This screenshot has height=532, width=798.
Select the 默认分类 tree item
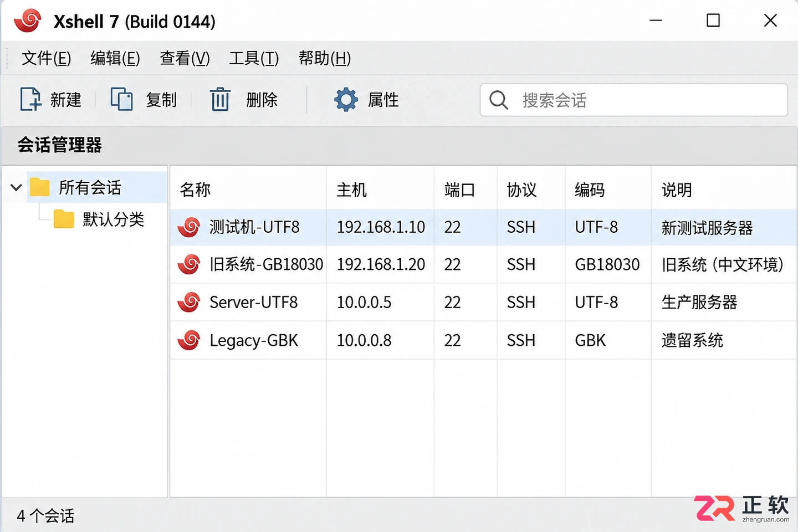click(x=114, y=219)
